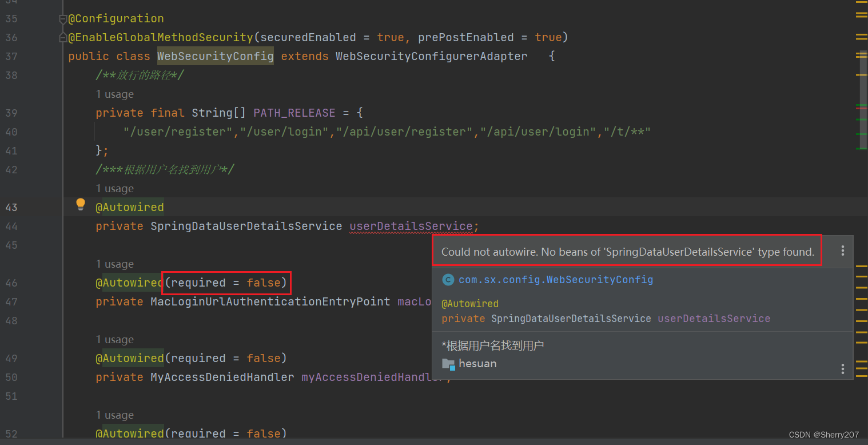Click line number 43 in gutter
This screenshot has width=868, height=445.
11,207
